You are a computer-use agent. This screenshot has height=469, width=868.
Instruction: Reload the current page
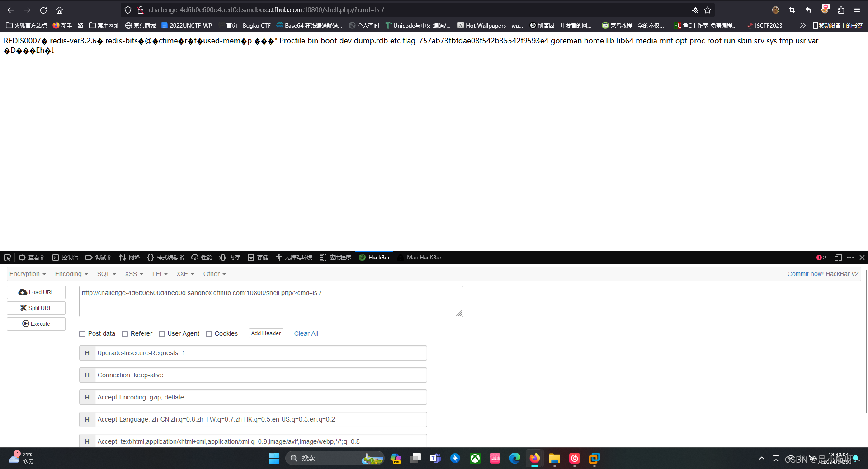pos(43,10)
